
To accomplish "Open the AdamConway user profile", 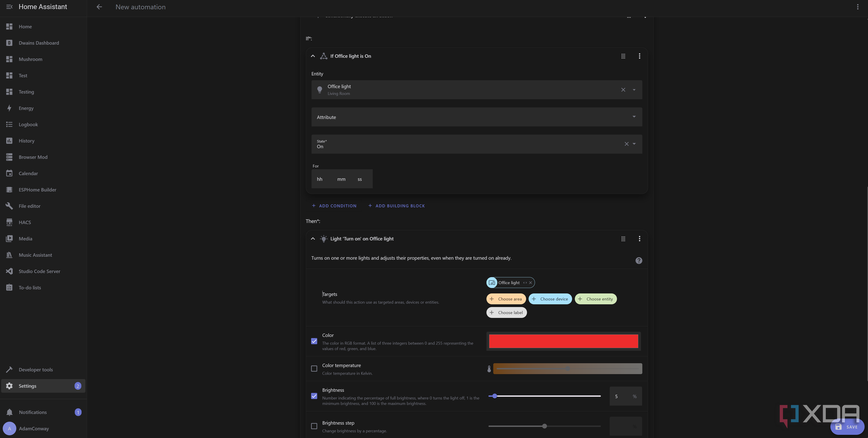I will tap(43, 428).
